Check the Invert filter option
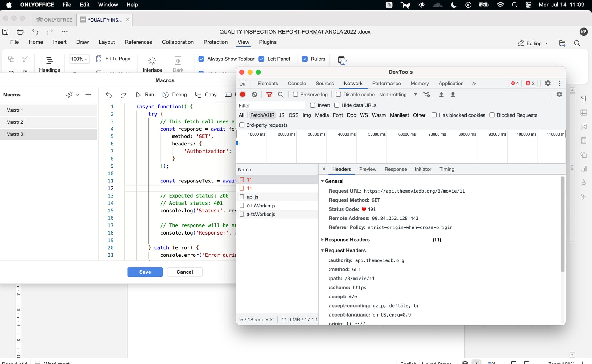 tap(313, 105)
